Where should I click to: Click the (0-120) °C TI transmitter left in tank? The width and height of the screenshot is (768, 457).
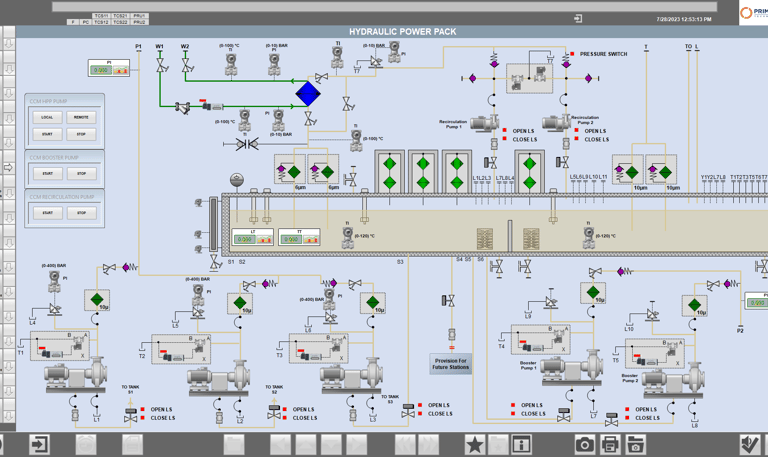pos(348,237)
